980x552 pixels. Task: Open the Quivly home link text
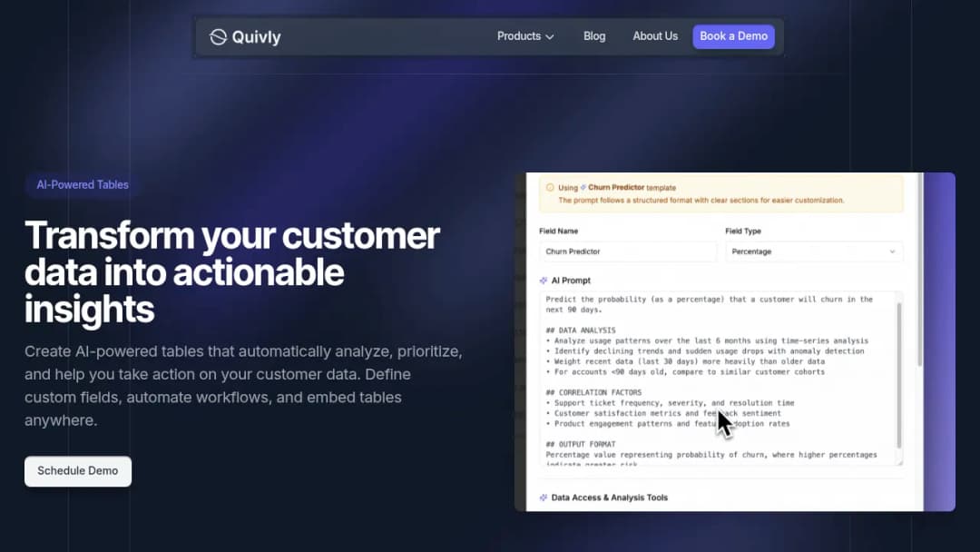pyautogui.click(x=256, y=37)
